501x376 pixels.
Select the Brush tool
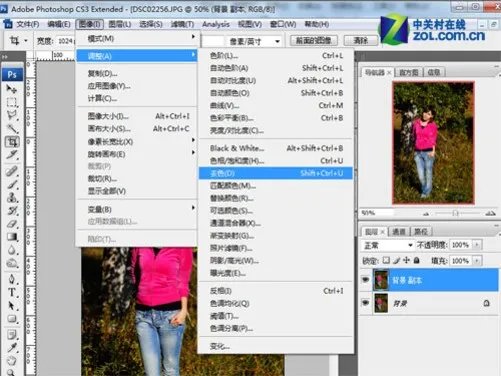12,184
